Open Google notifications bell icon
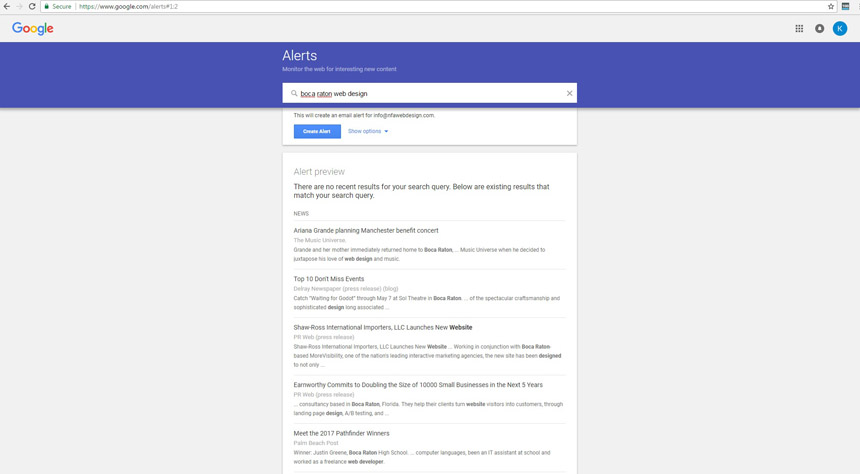 tap(819, 29)
